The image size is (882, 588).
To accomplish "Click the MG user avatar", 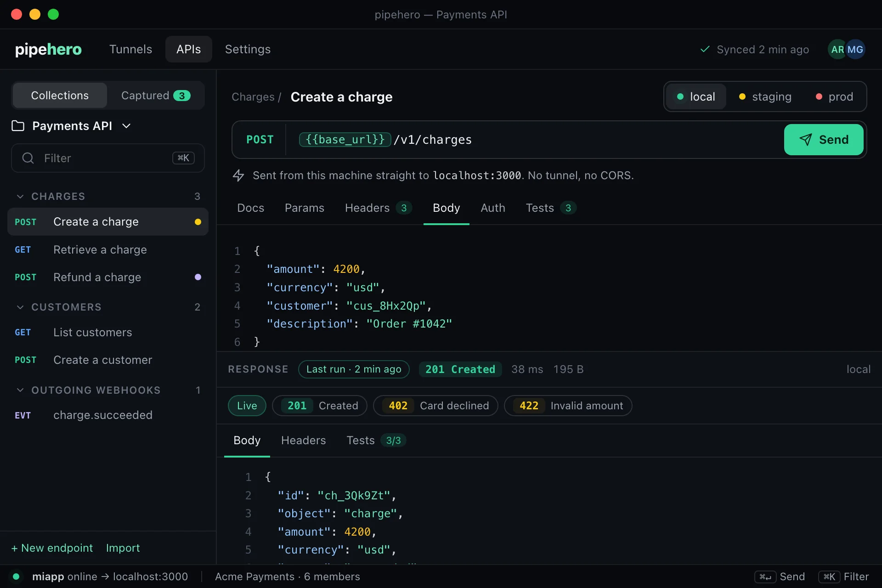I will pos(856,49).
